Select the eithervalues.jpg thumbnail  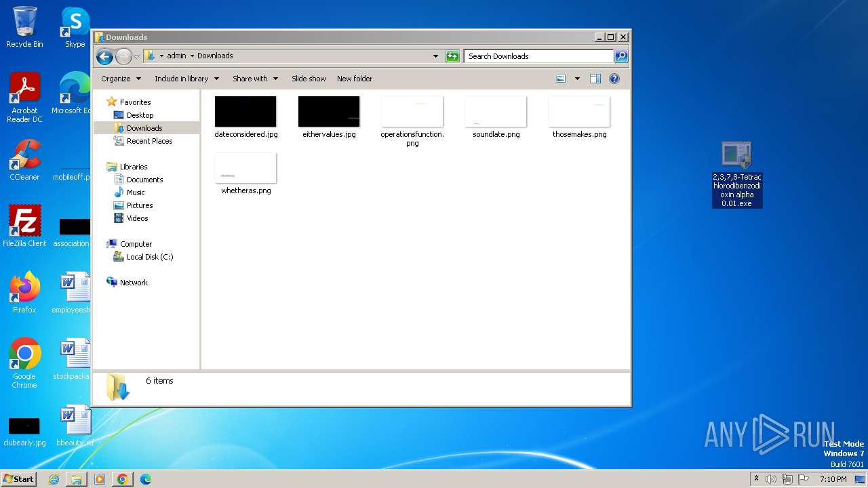pyautogui.click(x=329, y=112)
